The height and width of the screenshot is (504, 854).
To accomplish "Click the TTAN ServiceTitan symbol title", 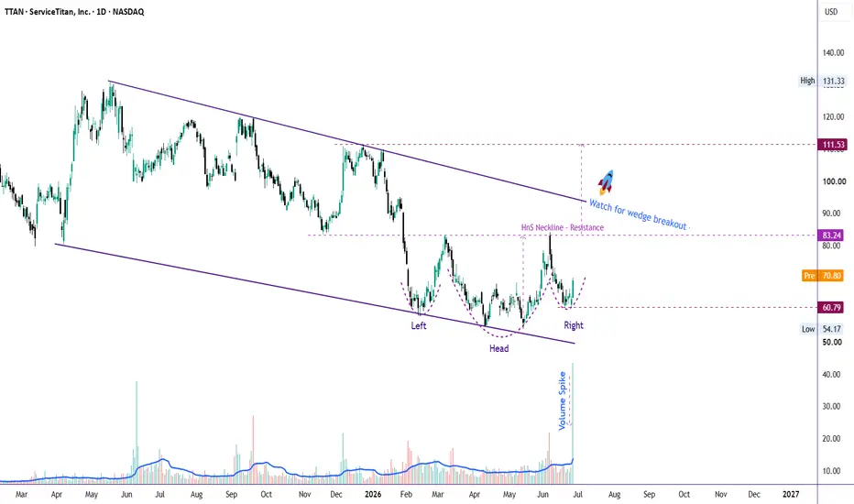I will click(x=74, y=11).
